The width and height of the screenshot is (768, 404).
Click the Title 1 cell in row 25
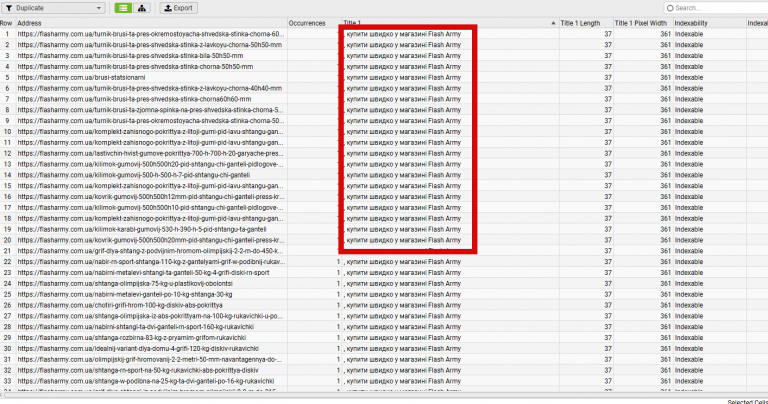pos(403,294)
